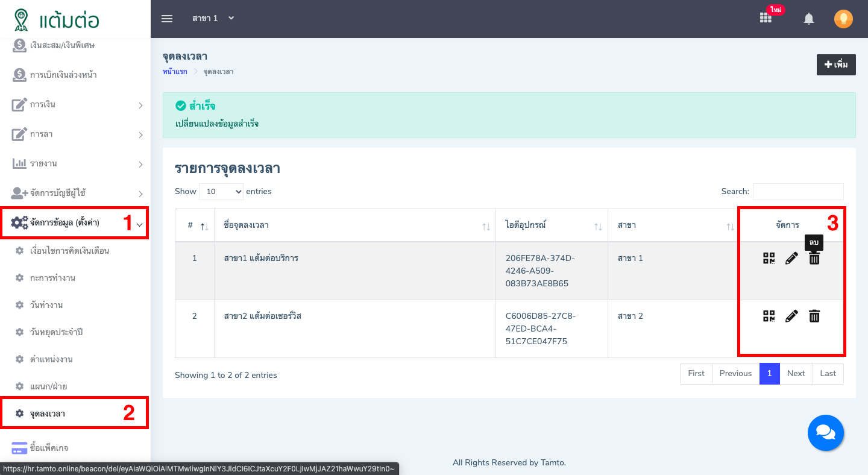Delete the สาขา1 แต้มต่อบริการ entry

coord(814,259)
